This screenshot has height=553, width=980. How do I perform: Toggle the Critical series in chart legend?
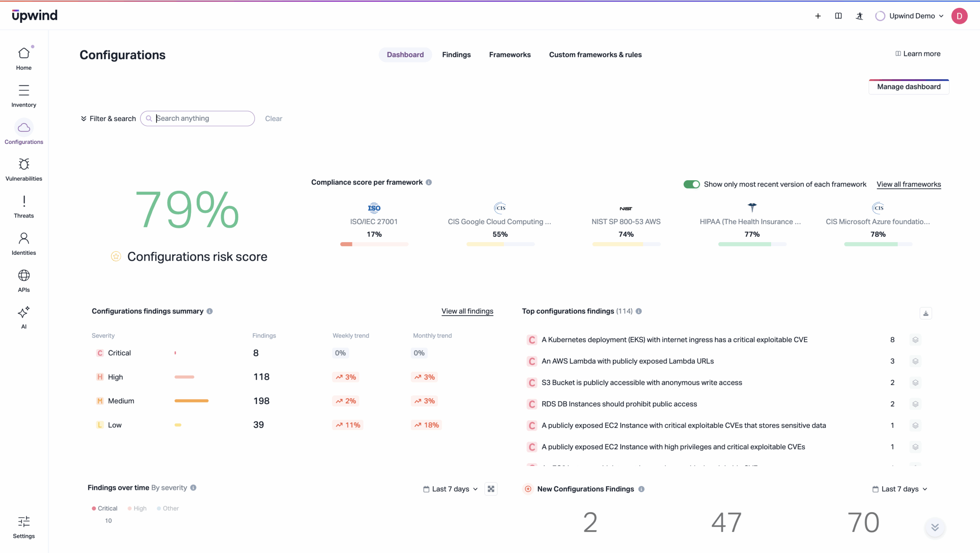point(105,508)
